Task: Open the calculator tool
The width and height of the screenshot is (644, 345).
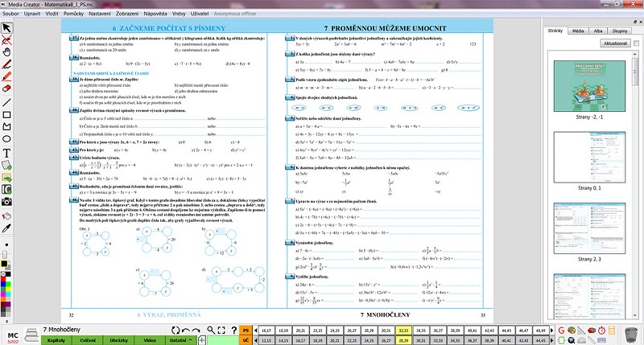Action: click(x=612, y=330)
